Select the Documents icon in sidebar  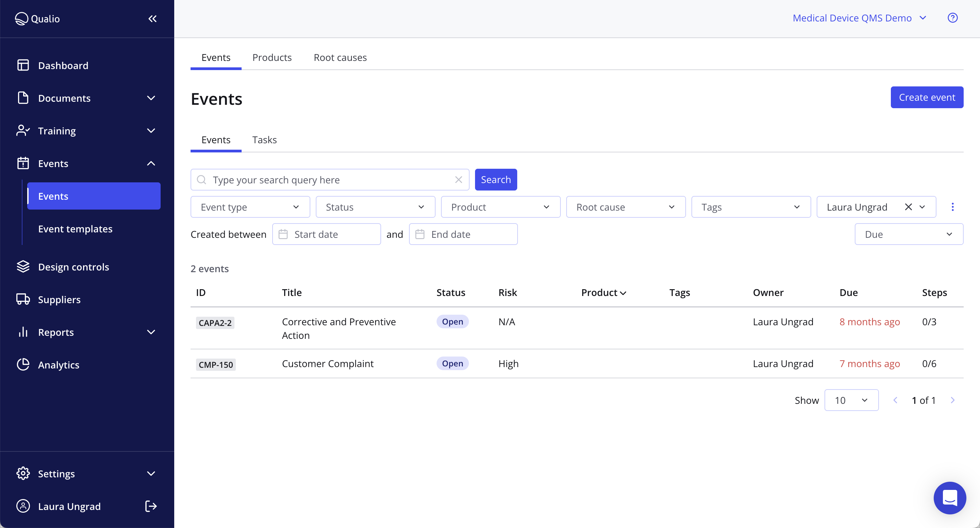click(22, 98)
